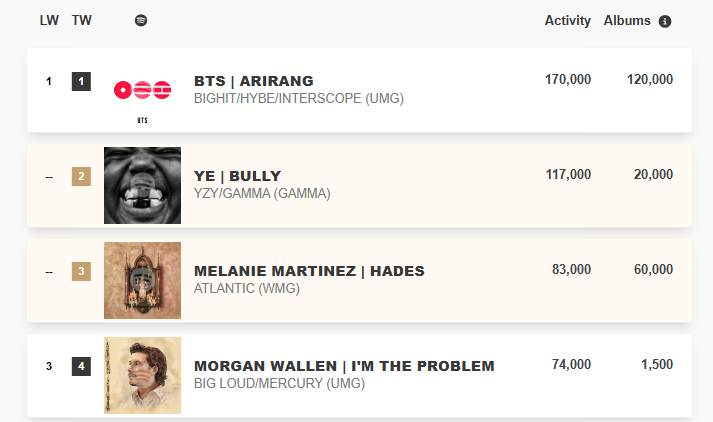Click the rank 3 badge for Melanie Martinez
The height and width of the screenshot is (422, 713).
[x=81, y=271]
